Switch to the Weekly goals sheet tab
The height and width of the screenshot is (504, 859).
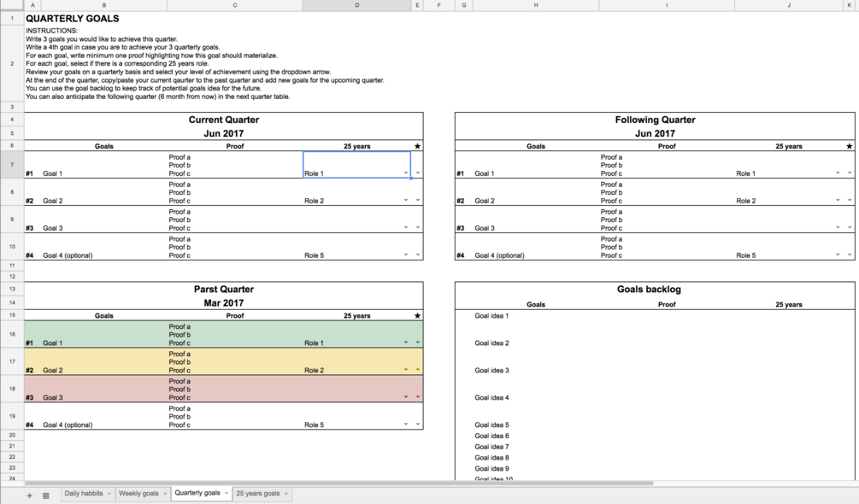pyautogui.click(x=138, y=494)
